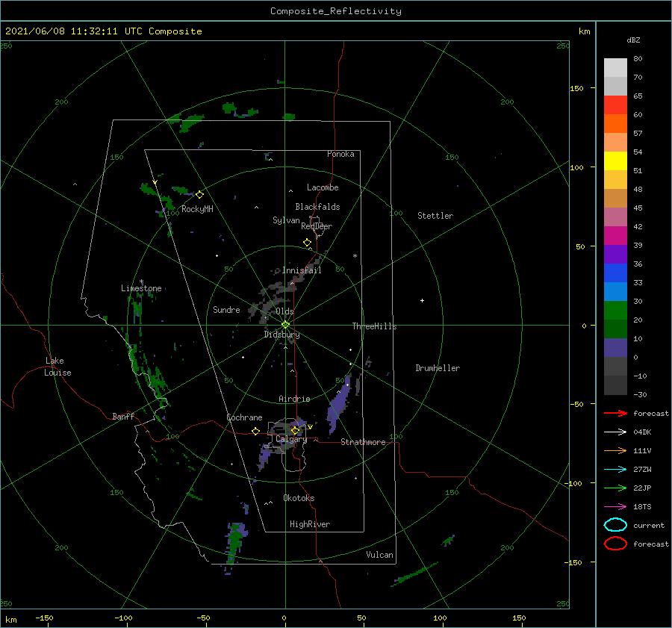Click the -150 tick on bottom axis
Image resolution: width=672 pixels, height=628 pixels.
44,618
